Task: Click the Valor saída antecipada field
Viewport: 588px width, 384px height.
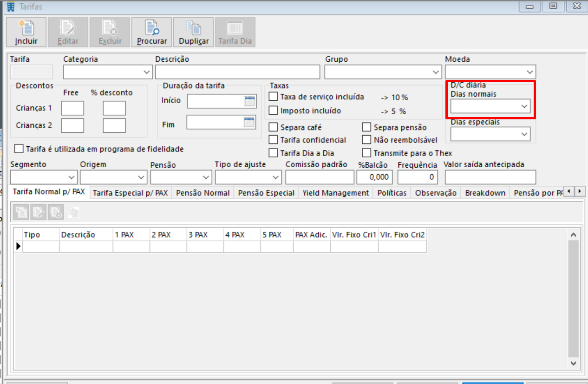Action: point(490,177)
